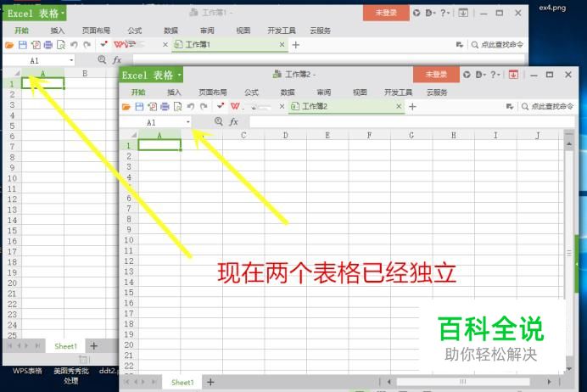Open the 开始 tab in 工作簿2 window
587x392 pixels.
[x=138, y=92]
